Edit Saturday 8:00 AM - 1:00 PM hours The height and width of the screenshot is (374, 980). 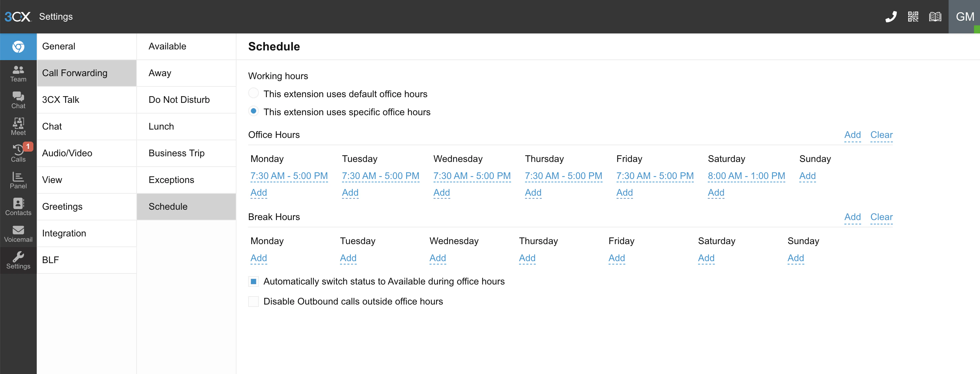[x=746, y=176]
